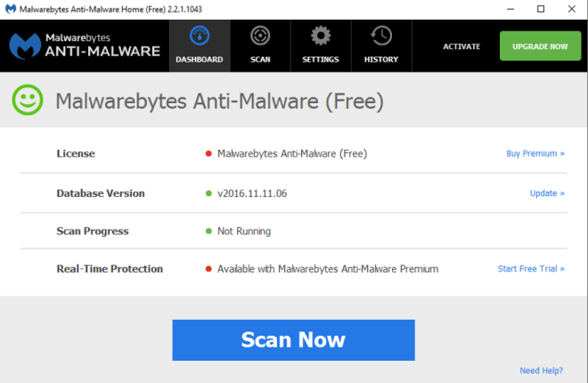View the History tab
This screenshot has width=588, height=383.
click(381, 45)
